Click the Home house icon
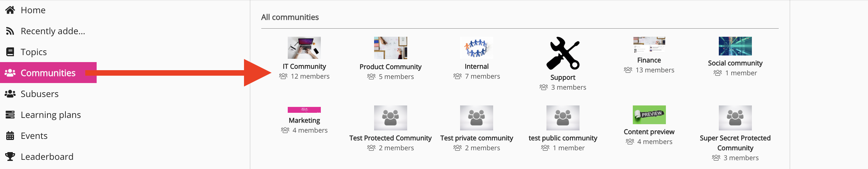This screenshot has height=169, width=868. 10,10
